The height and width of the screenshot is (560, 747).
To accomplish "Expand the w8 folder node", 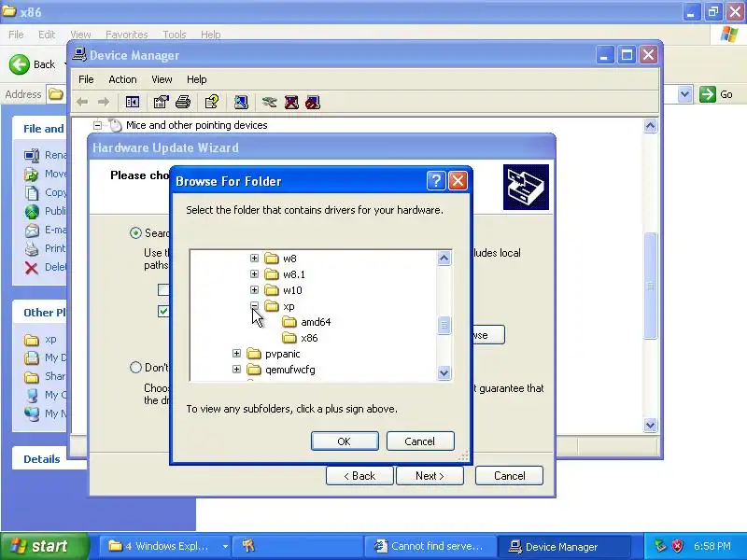I will [254, 259].
